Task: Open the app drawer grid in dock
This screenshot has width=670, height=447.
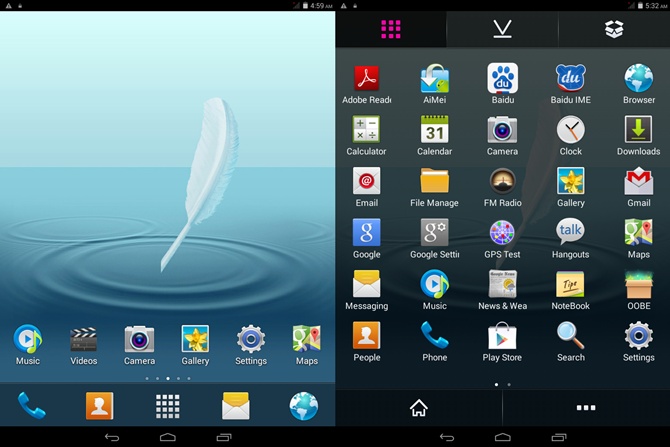Action: pos(168,406)
